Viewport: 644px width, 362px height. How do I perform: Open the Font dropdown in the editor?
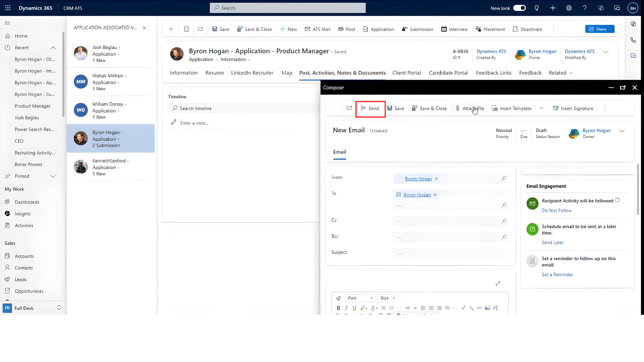[360, 298]
